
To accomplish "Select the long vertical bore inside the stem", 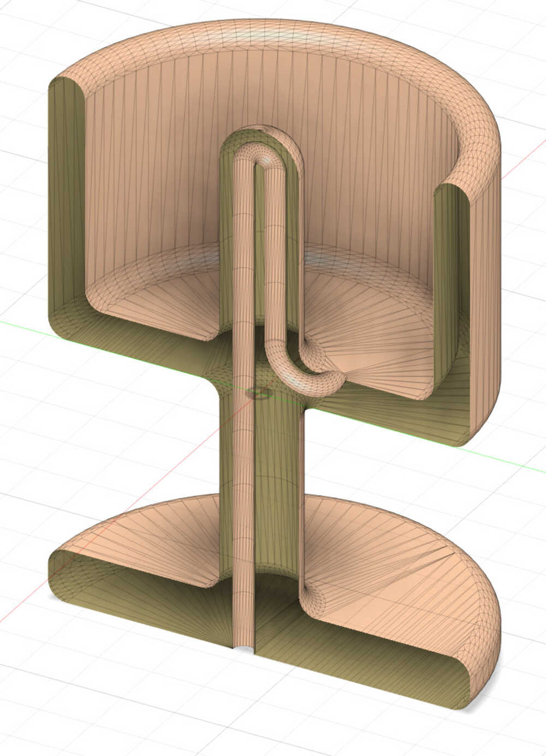I will [244, 404].
